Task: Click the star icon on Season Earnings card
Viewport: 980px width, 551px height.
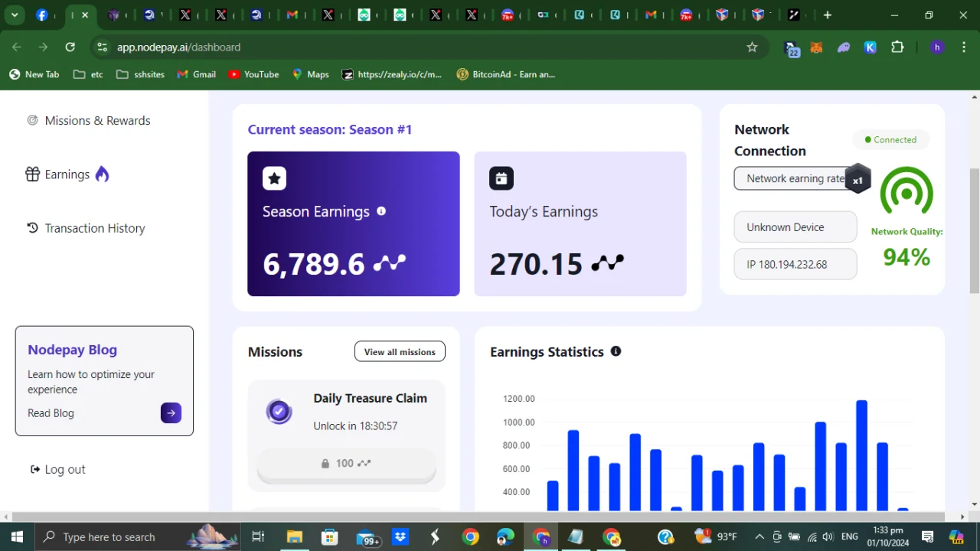Action: 274,178
